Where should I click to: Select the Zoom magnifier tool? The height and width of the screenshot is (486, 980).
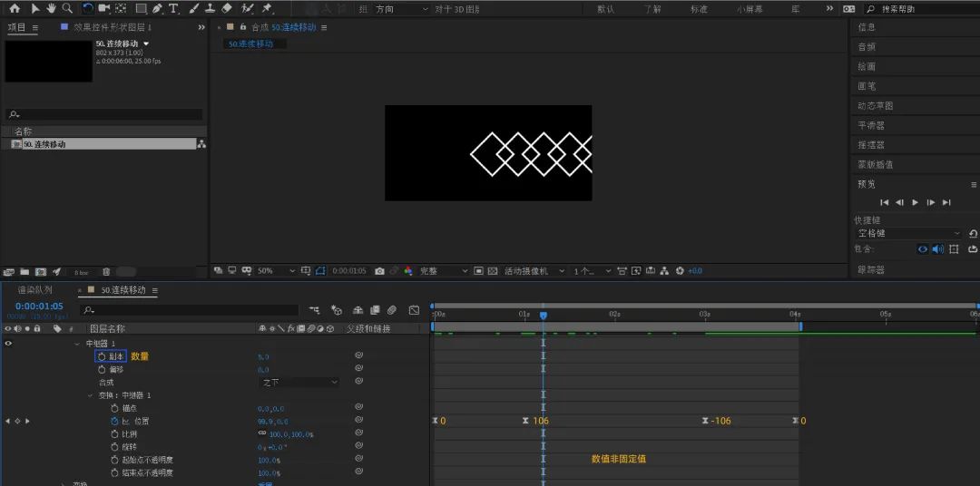[x=67, y=9]
